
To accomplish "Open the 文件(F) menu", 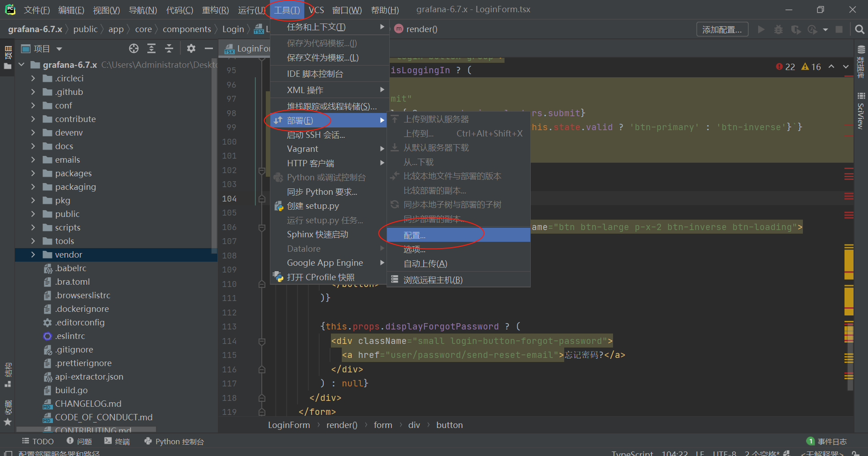I will (x=37, y=9).
